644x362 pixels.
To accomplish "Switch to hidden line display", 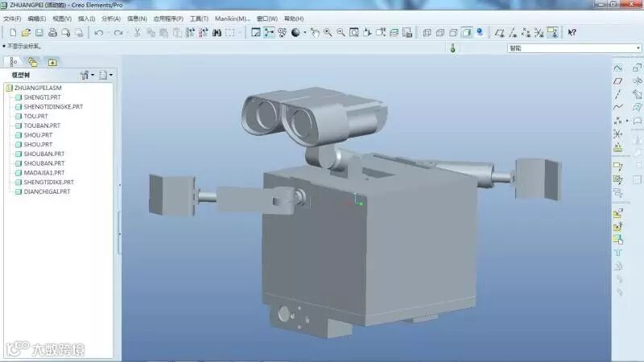I will click(440, 32).
